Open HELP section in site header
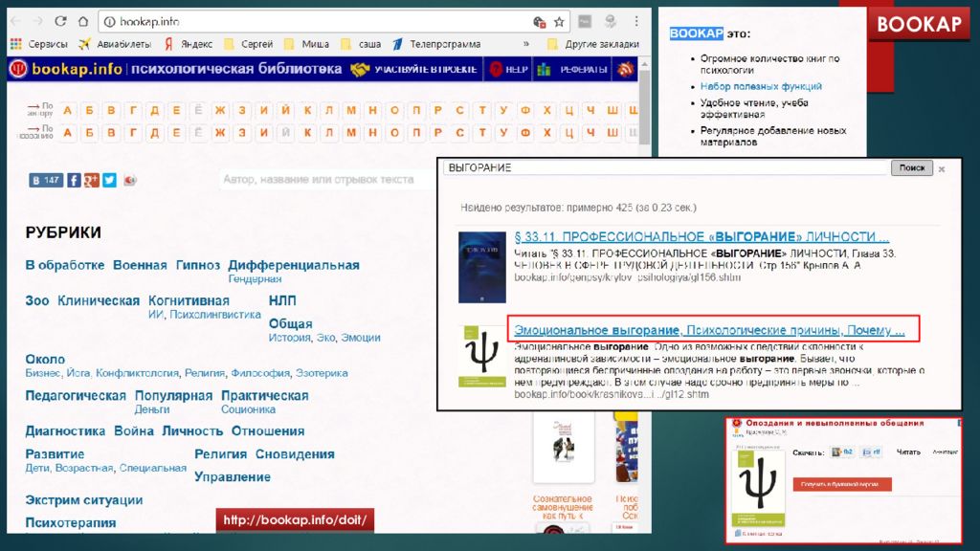This screenshot has height=551, width=980. 509,69
